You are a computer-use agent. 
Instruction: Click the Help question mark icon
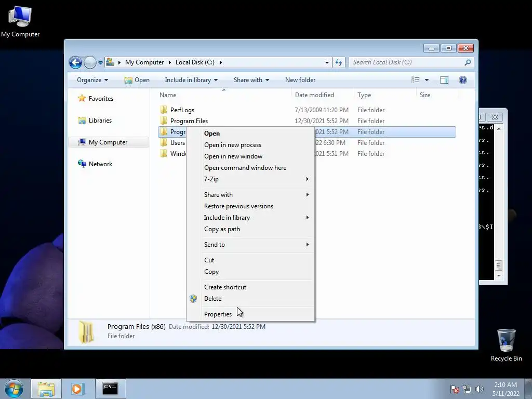click(x=463, y=80)
